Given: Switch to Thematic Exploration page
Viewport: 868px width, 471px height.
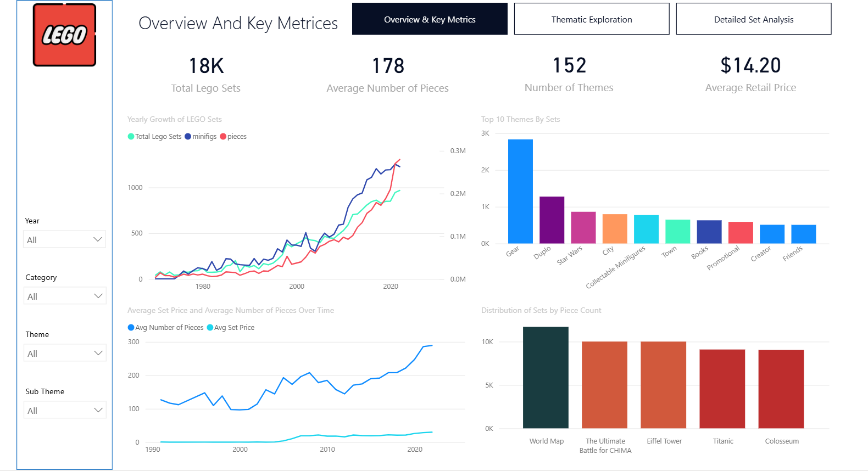Looking at the screenshot, I should click(x=592, y=19).
